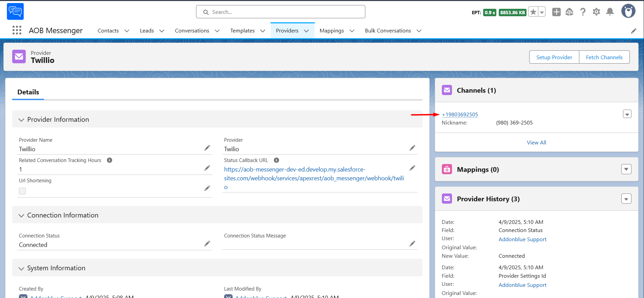Click the Setup Provider button
The height and width of the screenshot is (298, 644).
tap(554, 57)
